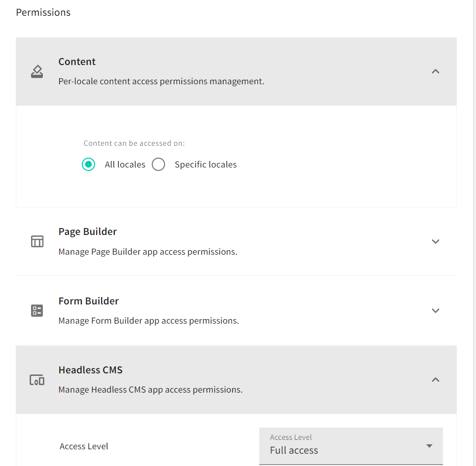Click the Headless CMS devices icon
Viewport: 476px width, 466px height.
tap(36, 380)
